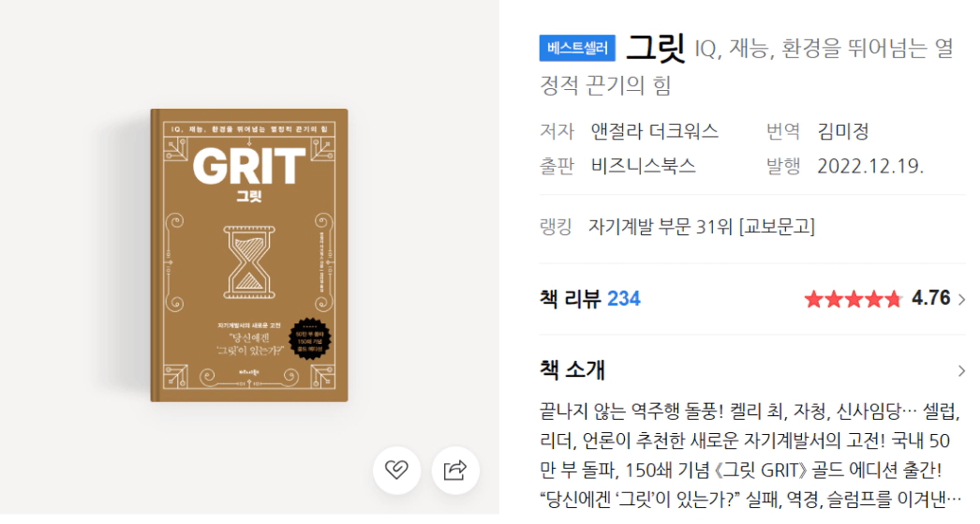This screenshot has width=980, height=524.
Task: Click the heart icon to like book
Action: (x=396, y=470)
